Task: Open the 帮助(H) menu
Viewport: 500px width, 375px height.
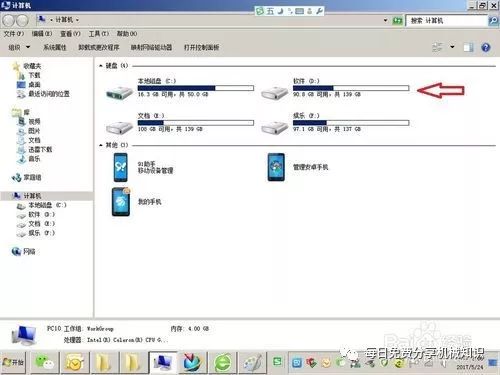Action: (127, 34)
